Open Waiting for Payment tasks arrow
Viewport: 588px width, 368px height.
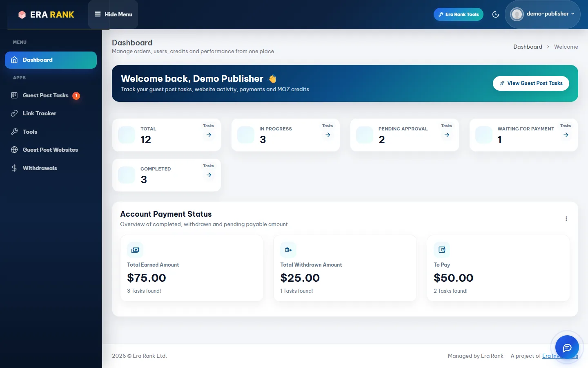pos(566,135)
